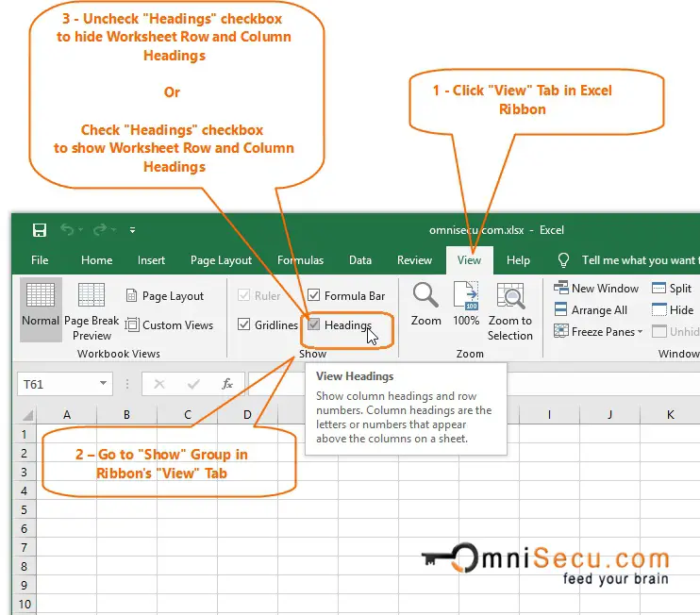Select the View tab
The height and width of the screenshot is (615, 700).
(x=469, y=260)
